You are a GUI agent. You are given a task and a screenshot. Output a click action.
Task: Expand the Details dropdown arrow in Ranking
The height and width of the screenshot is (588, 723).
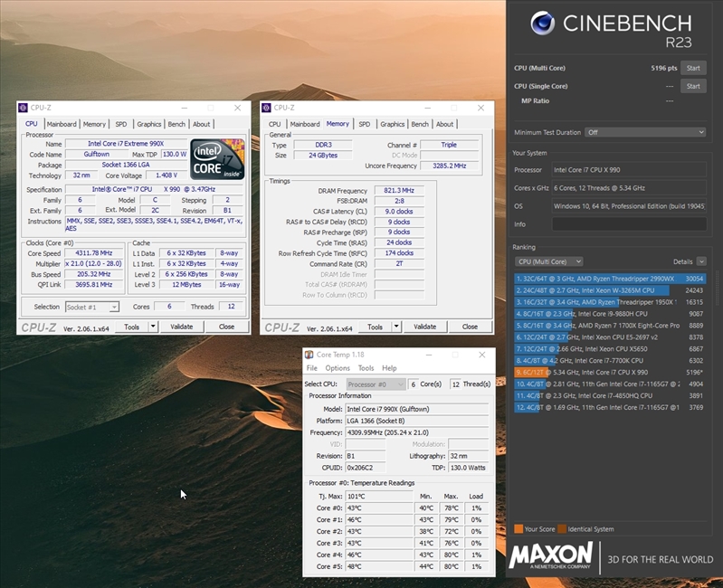(699, 261)
